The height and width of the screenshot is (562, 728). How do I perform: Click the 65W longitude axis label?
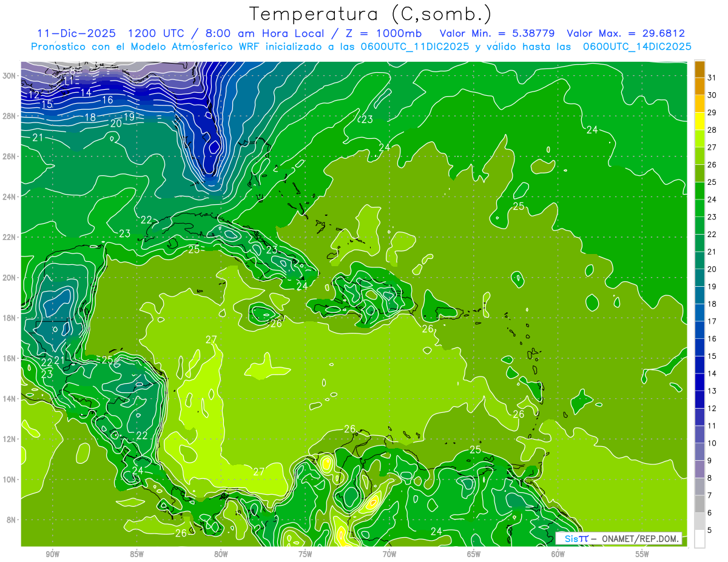[x=474, y=554]
